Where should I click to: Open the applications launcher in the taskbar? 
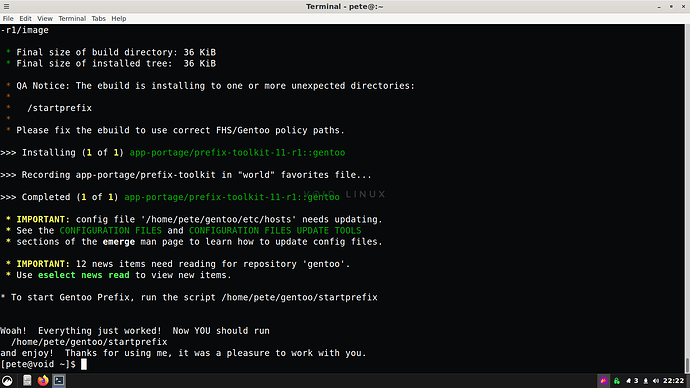pyautogui.click(x=7, y=381)
